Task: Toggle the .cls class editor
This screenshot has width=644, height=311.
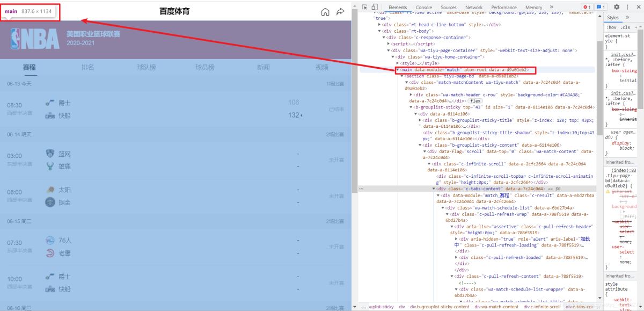Action: pyautogui.click(x=625, y=27)
